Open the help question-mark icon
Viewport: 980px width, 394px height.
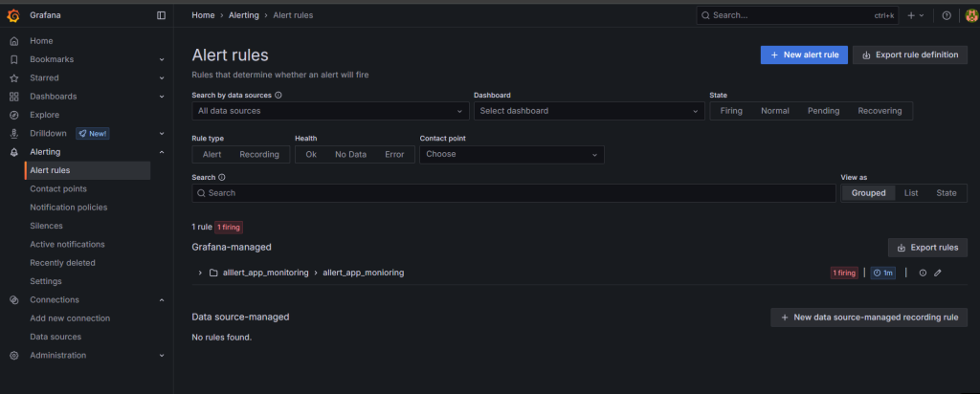[947, 15]
